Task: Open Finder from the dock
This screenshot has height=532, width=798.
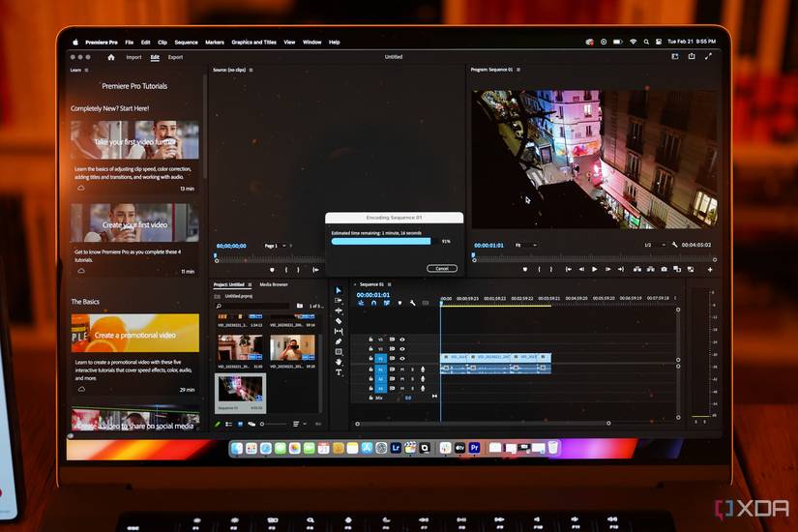Action: (x=237, y=448)
